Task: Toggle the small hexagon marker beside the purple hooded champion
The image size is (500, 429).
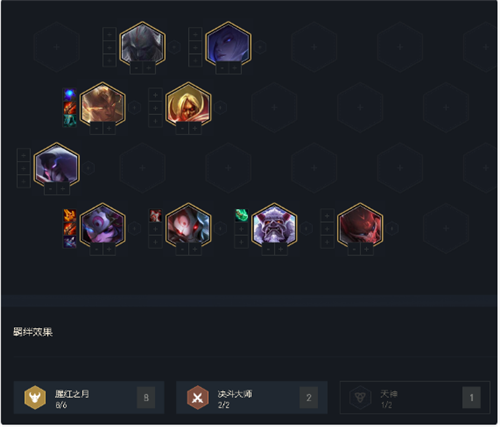Action: [89, 168]
